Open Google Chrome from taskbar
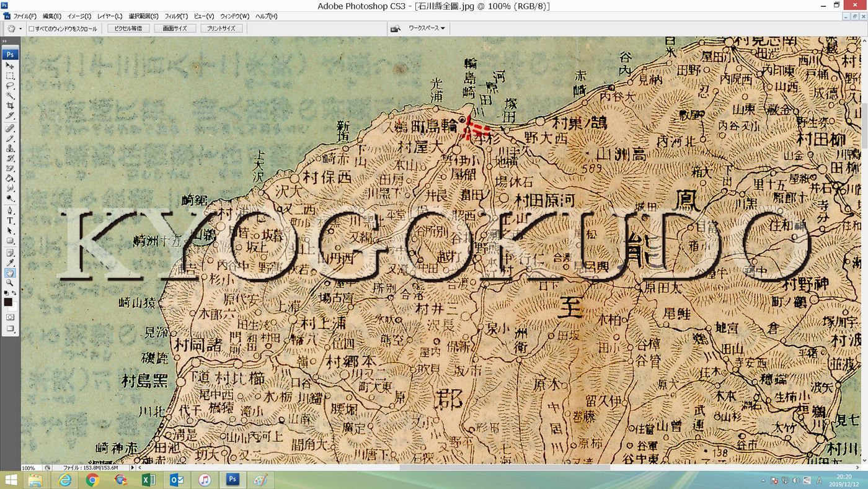Viewport: 868px width, 489px height. click(x=92, y=480)
